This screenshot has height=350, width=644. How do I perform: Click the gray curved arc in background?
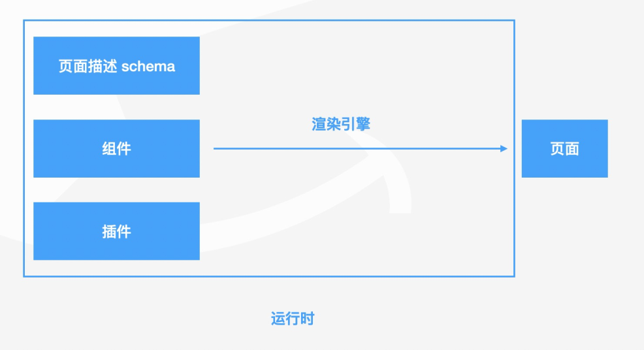(x=398, y=189)
